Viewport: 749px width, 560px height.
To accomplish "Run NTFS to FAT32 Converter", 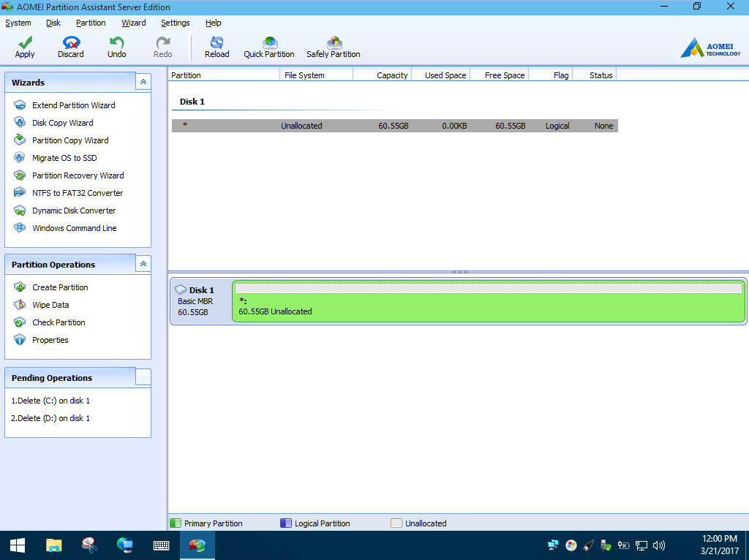I will click(x=69, y=193).
